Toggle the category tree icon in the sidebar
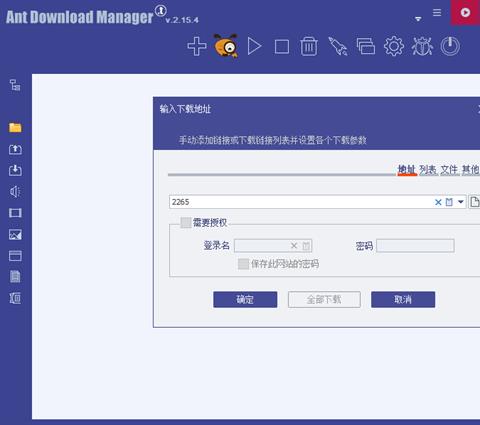 click(15, 85)
